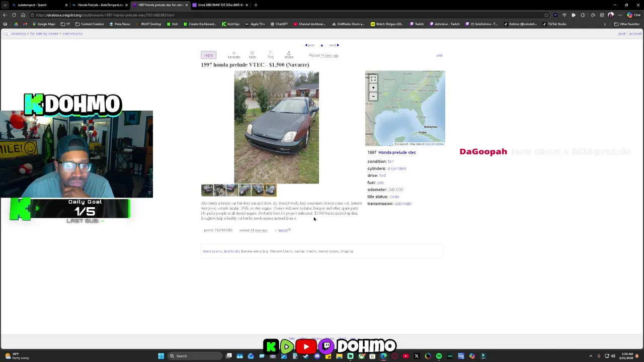Favorite this listing with the star icon

click(x=233, y=55)
